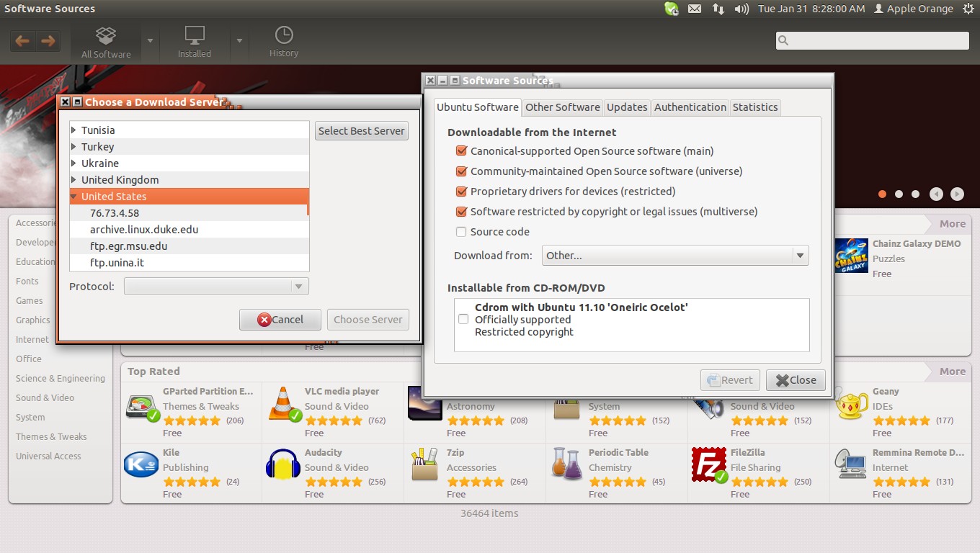Open the 7zip app icon
The height and width of the screenshot is (553, 980).
424,465
